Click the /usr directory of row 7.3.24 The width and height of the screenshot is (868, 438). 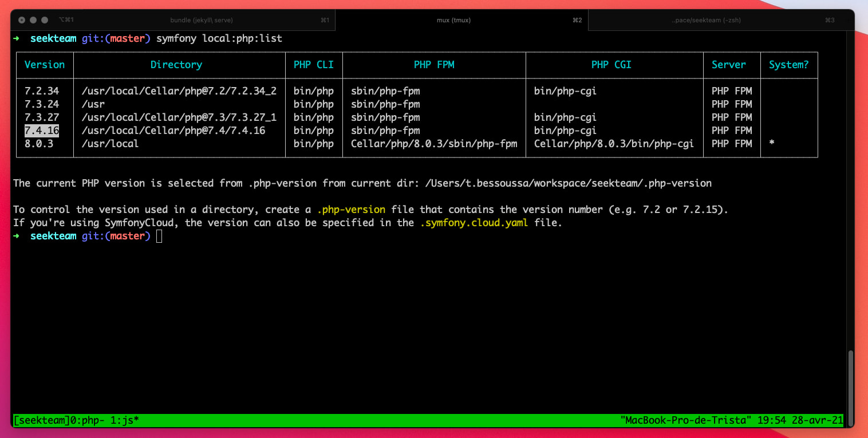(x=93, y=104)
